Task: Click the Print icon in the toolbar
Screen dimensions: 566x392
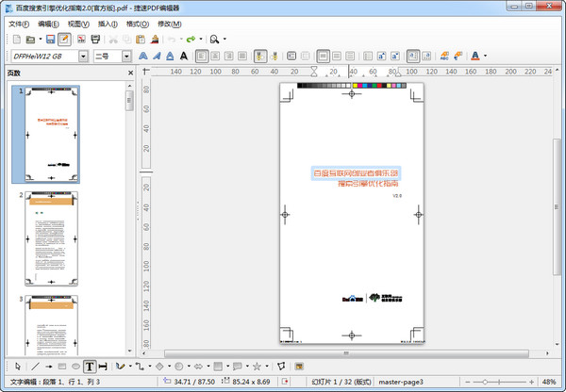Action: click(x=95, y=39)
